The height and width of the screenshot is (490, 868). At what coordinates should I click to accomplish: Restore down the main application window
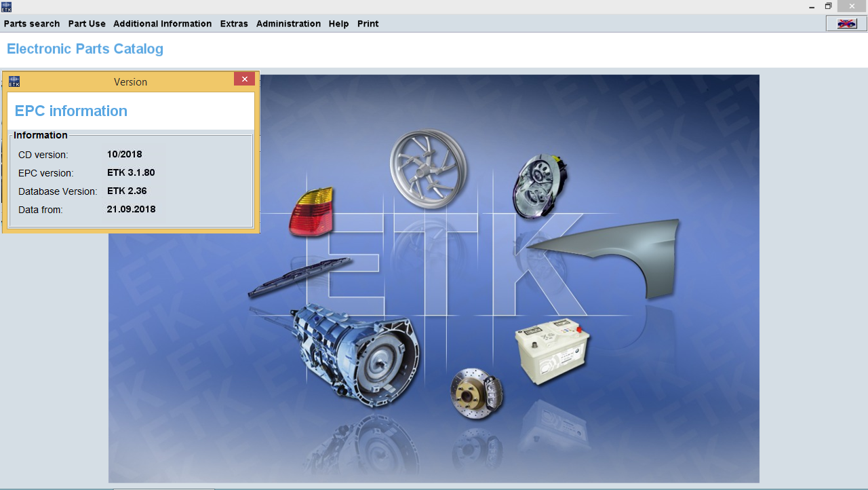[x=828, y=7]
